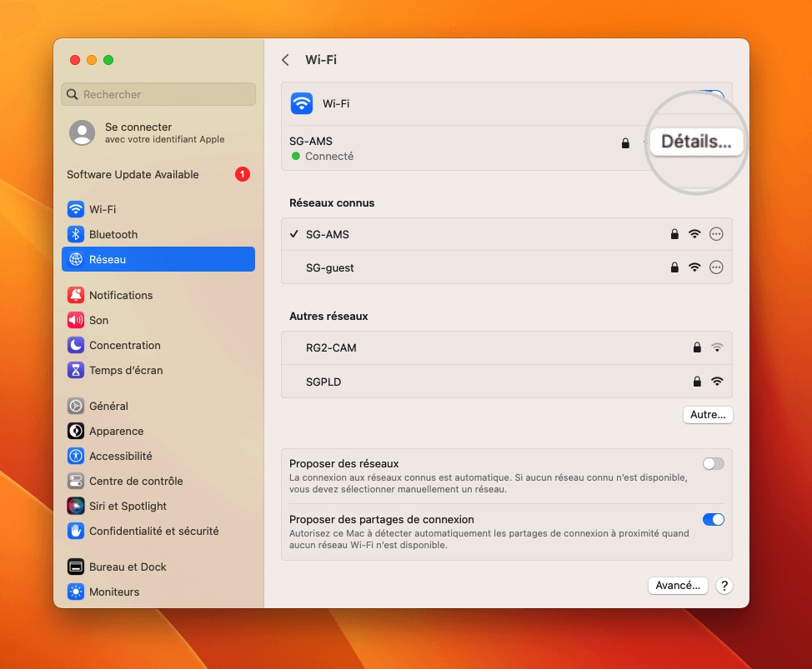Open more options for SG-AMS

(716, 234)
